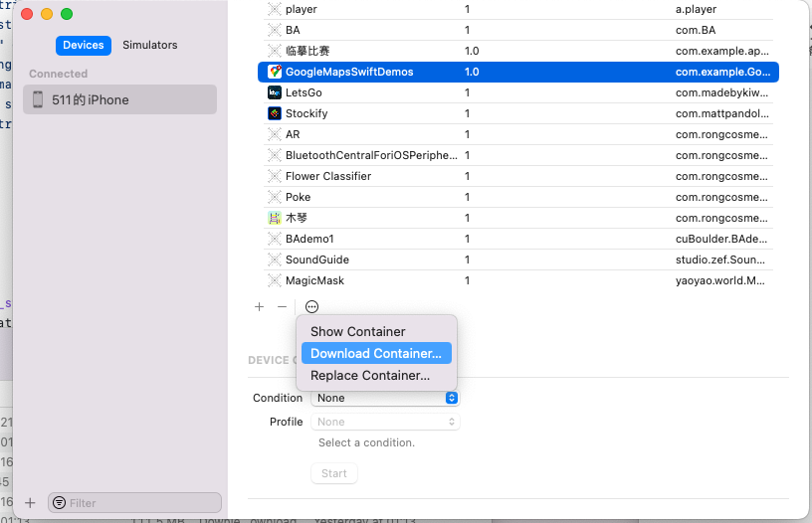Click placeholder icon beside 临摹比赛 app

pos(275,51)
